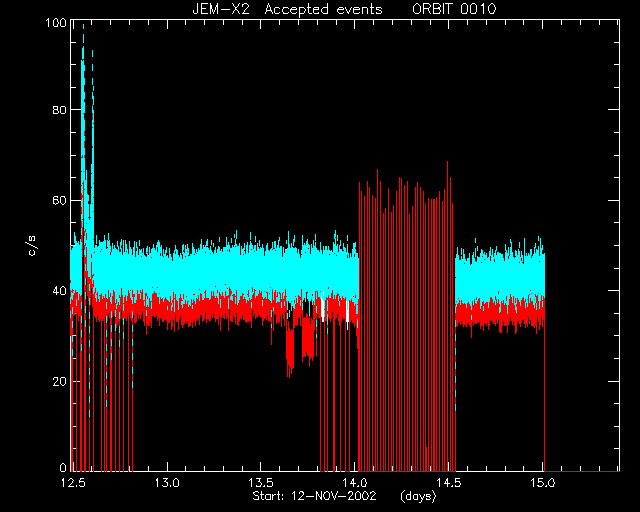Screen dimensions: 640x512
Task: Click the x-axis tick label 12.5
Action: coord(73,483)
